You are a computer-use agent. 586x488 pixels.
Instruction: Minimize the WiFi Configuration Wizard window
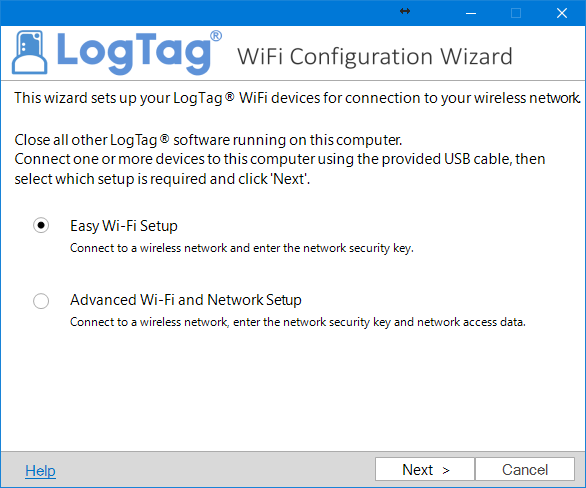(x=471, y=13)
